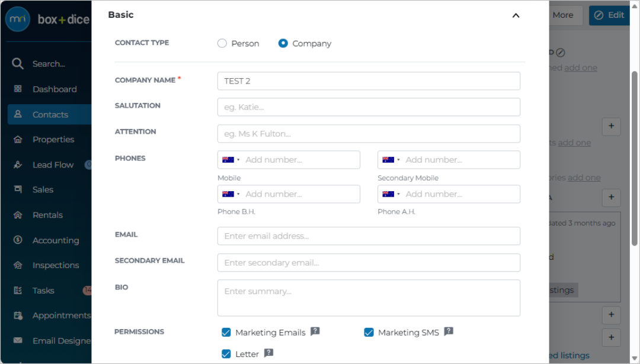640x364 pixels.
Task: Open the Dashboard grid icon
Action: (x=18, y=89)
